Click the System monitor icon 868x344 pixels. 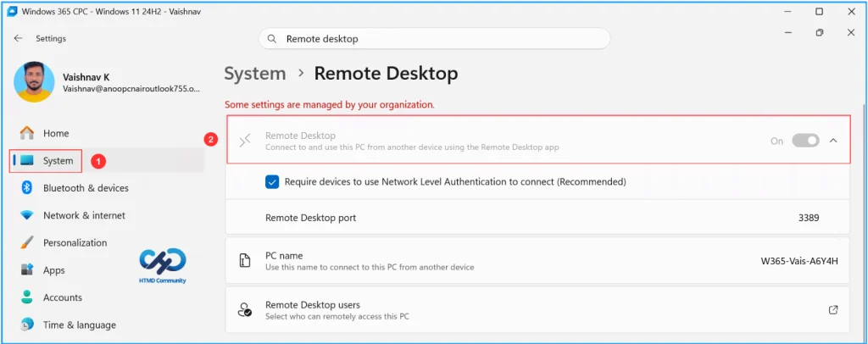click(x=27, y=161)
